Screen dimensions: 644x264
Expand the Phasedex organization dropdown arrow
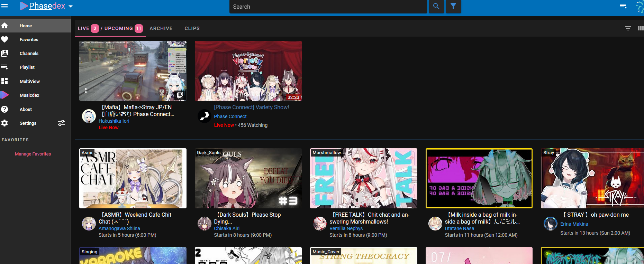[71, 7]
